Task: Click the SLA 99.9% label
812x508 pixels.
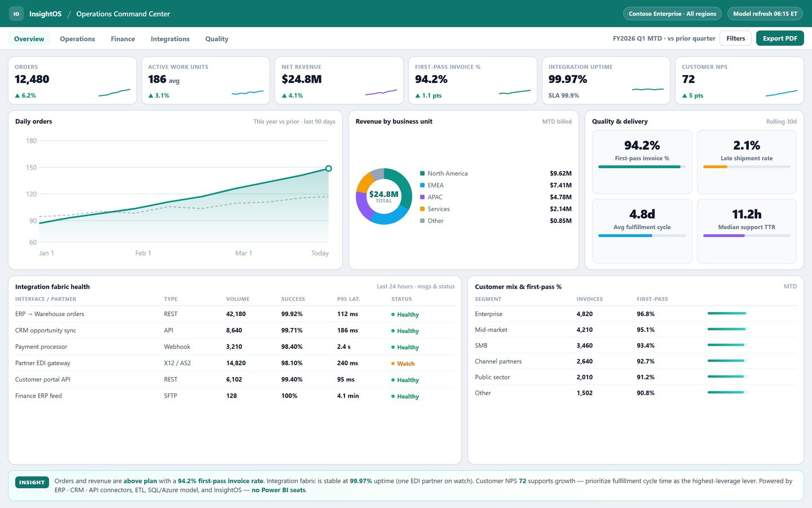Action: tap(564, 95)
